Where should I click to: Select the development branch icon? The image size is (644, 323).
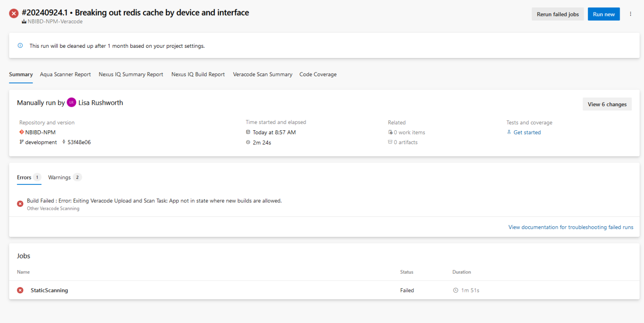pos(21,142)
